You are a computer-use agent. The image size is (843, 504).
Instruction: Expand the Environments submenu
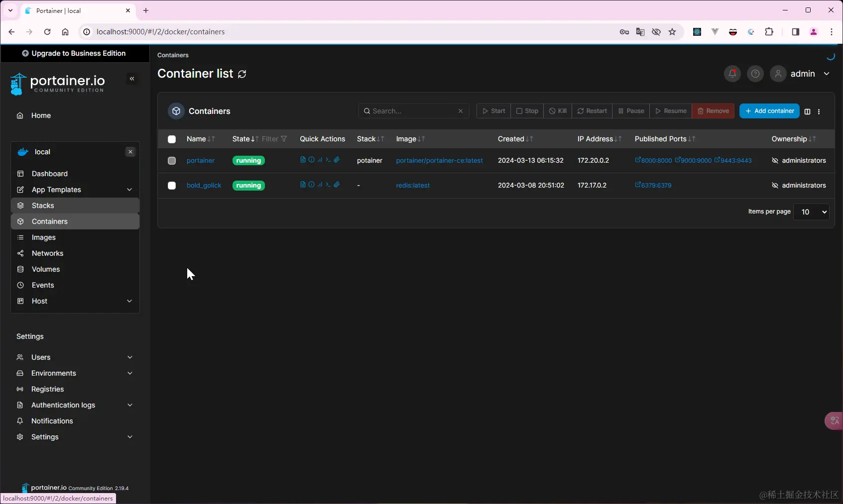130,373
